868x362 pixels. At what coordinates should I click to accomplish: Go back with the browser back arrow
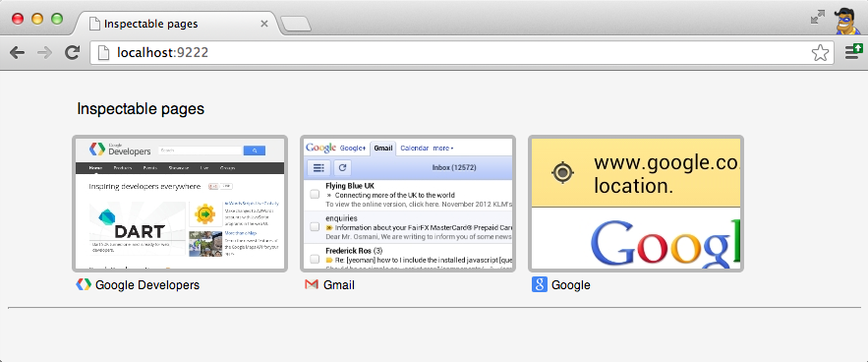17,53
